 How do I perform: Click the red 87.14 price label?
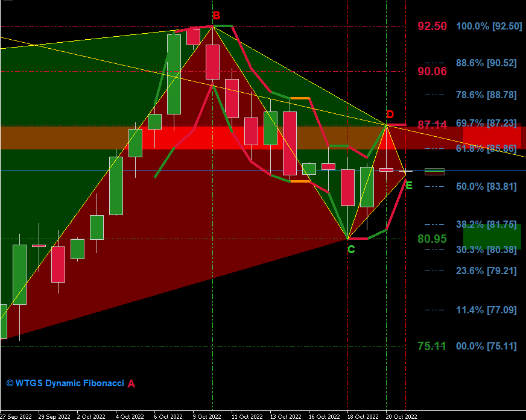432,125
